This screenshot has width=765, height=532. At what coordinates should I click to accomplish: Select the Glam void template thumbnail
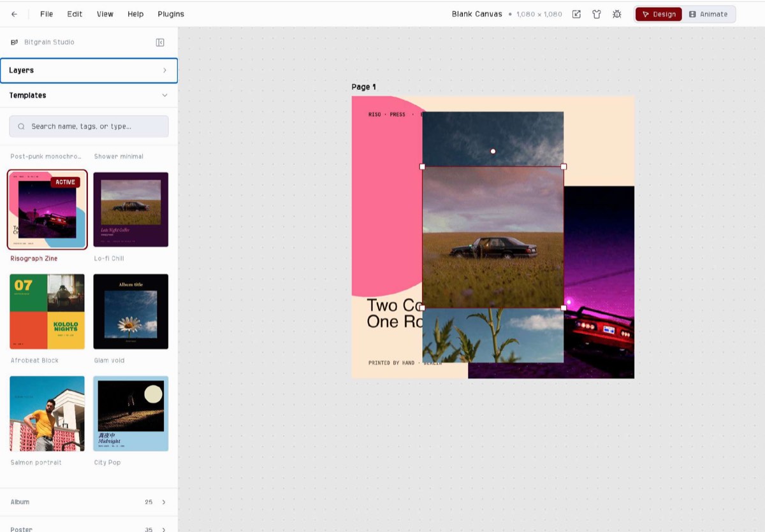point(131,312)
